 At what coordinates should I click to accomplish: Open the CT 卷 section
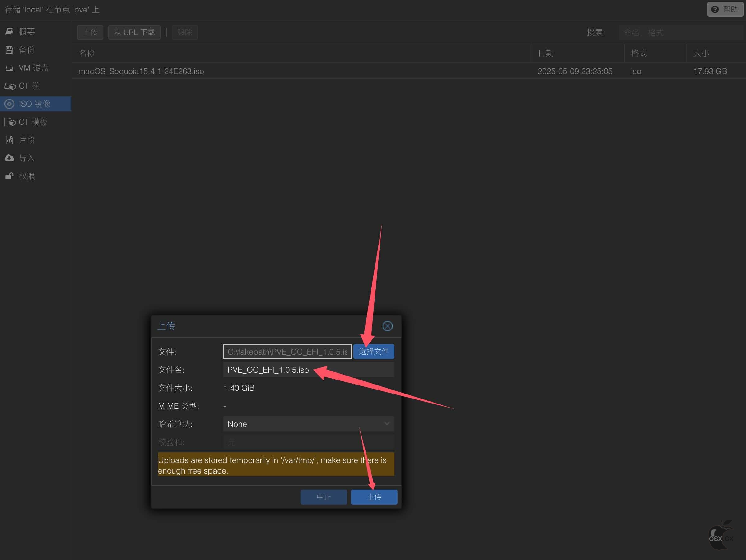(36, 86)
